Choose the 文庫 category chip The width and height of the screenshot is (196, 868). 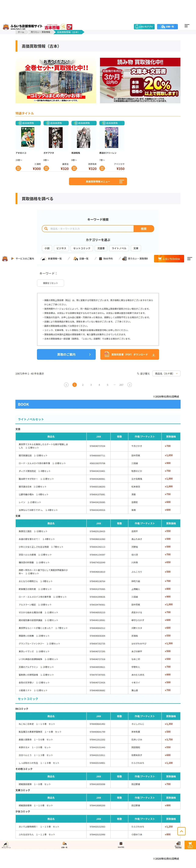(136, 248)
